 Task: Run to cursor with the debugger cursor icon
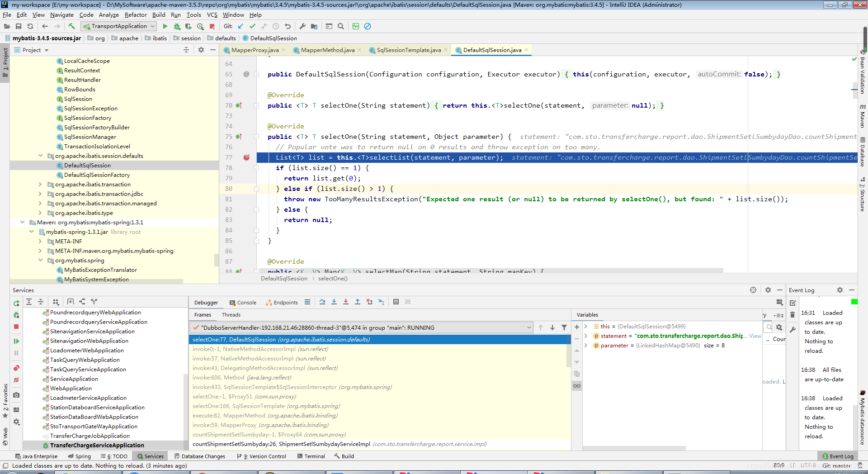(381, 302)
